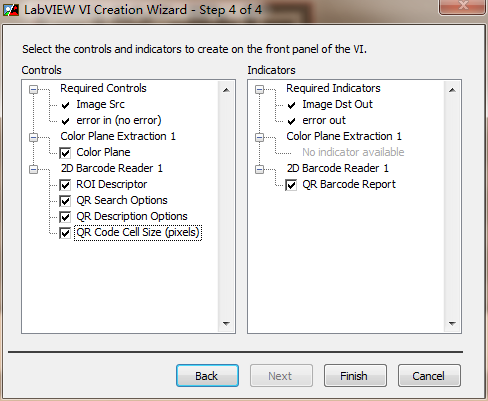The height and width of the screenshot is (401, 488).
Task: Toggle the QR Search Options checkbox
Action: (x=65, y=201)
